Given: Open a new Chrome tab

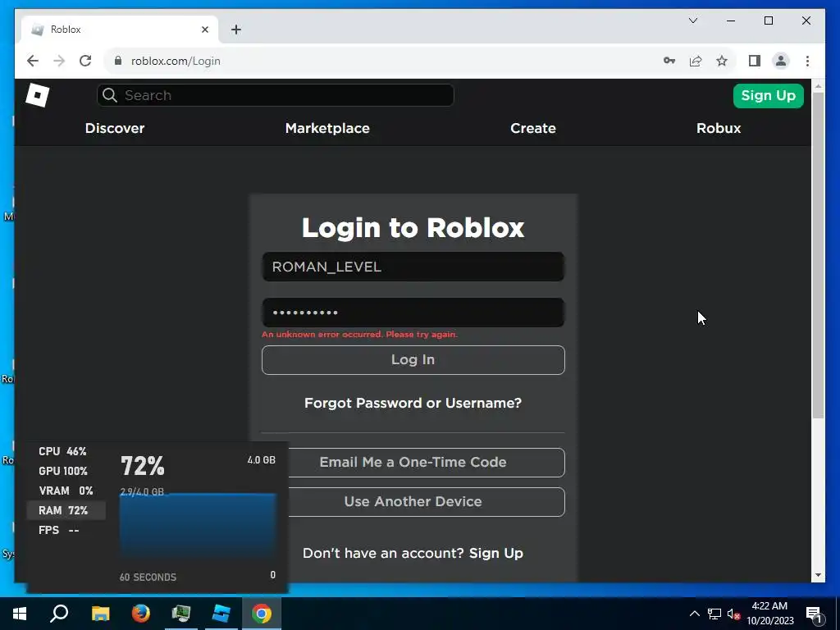Looking at the screenshot, I should (236, 30).
